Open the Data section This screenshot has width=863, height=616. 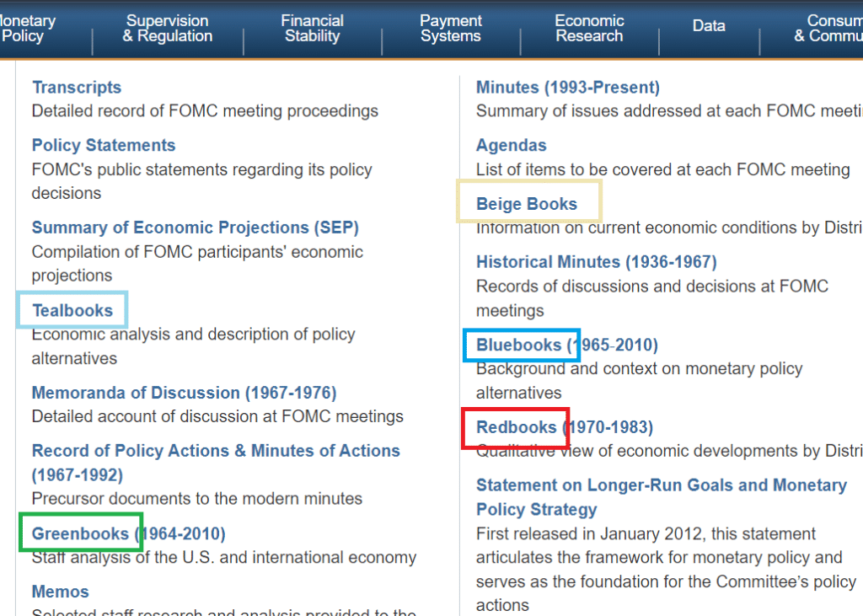(x=709, y=25)
